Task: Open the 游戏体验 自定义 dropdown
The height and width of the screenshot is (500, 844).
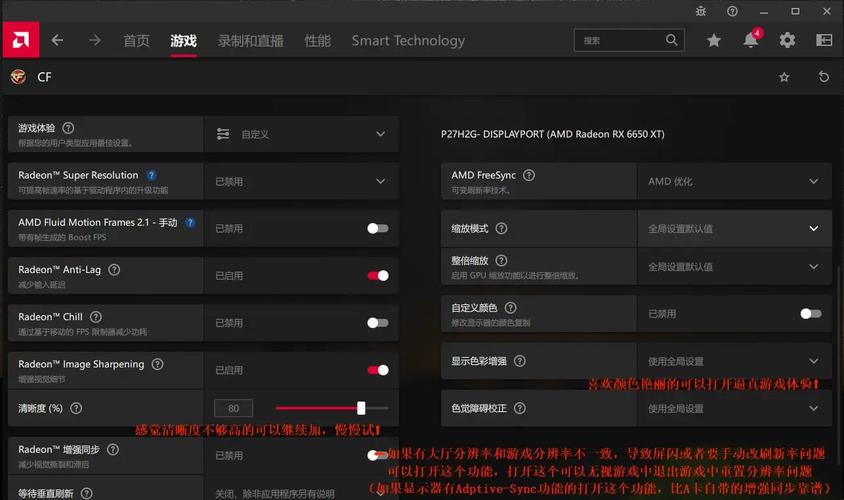Action: point(301,134)
